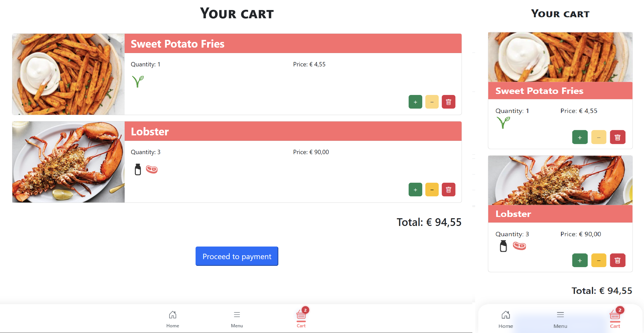Open Menu tab in desktop bottom navigation
Screen dimensions: 644x333
click(237, 319)
